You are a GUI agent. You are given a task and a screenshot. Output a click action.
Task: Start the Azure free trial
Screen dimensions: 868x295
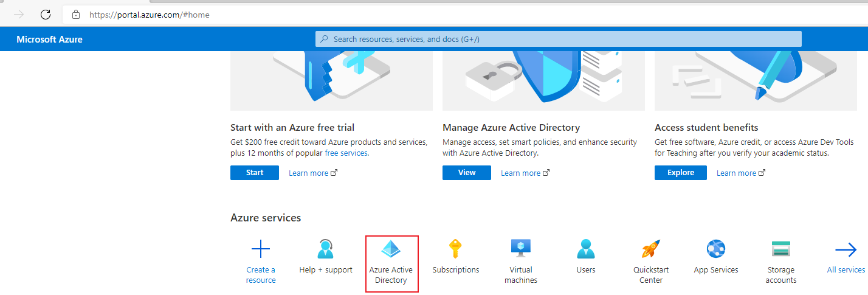click(x=255, y=173)
